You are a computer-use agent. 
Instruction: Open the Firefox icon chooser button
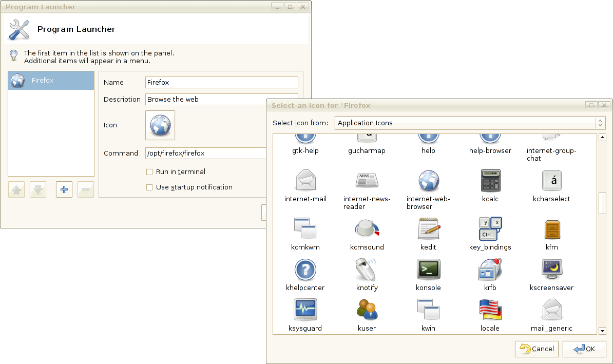click(160, 125)
